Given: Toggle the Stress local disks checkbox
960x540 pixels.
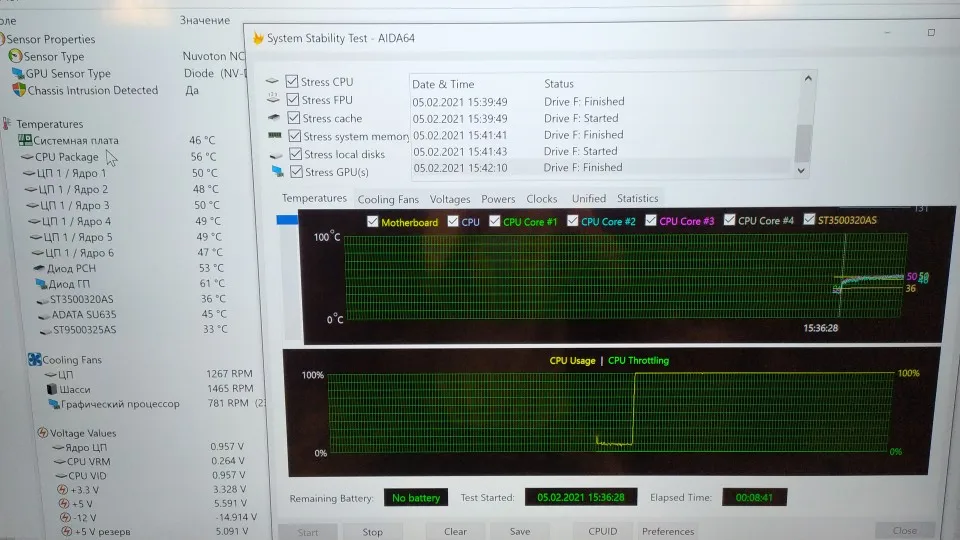Looking at the screenshot, I should (296, 154).
